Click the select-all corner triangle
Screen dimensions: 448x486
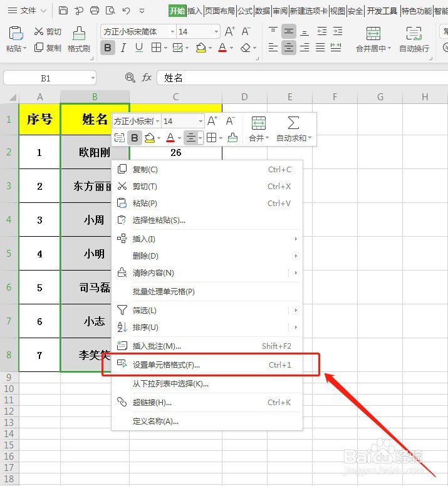tap(13, 98)
